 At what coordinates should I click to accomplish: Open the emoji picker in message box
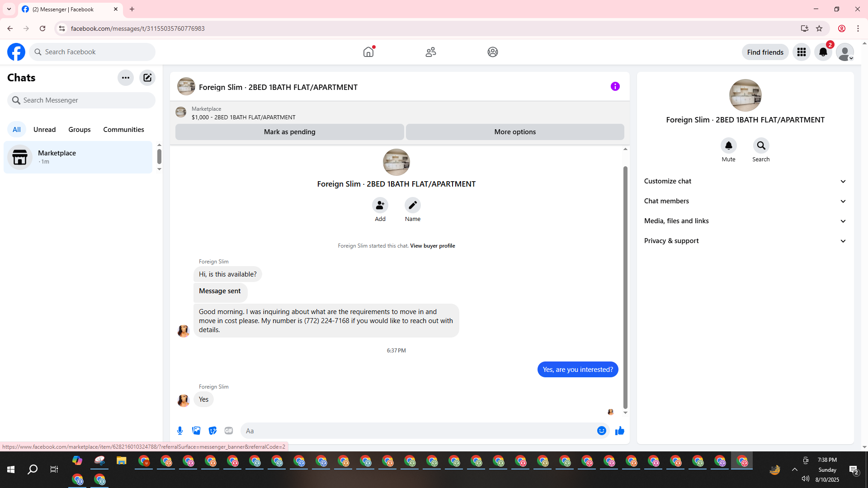601,431
